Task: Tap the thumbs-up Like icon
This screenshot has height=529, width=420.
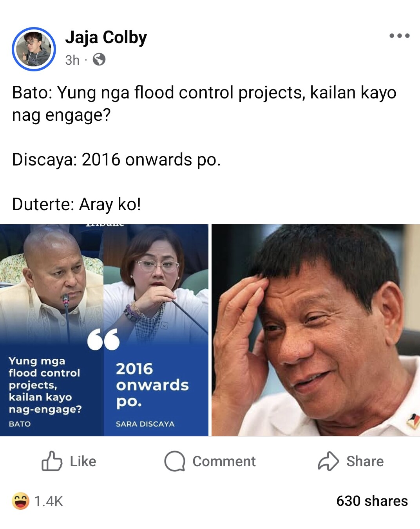Action: [52, 461]
